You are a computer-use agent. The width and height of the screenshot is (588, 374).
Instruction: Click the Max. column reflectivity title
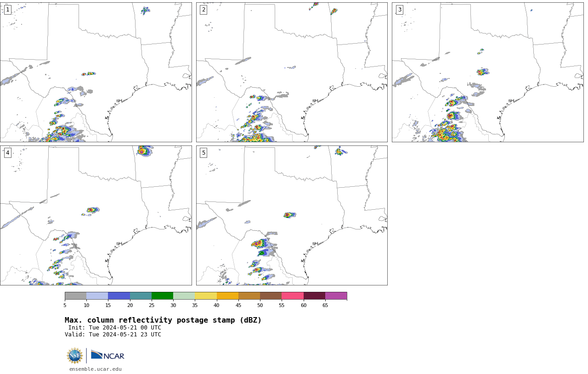(163, 320)
